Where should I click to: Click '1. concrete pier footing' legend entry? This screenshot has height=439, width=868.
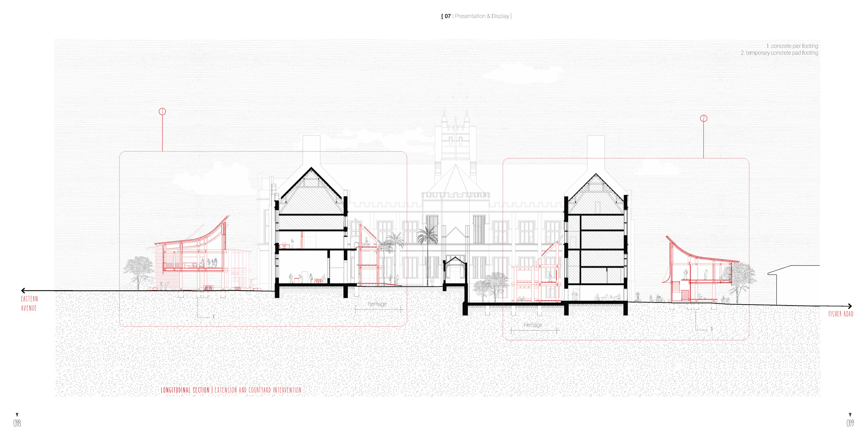[x=792, y=46]
